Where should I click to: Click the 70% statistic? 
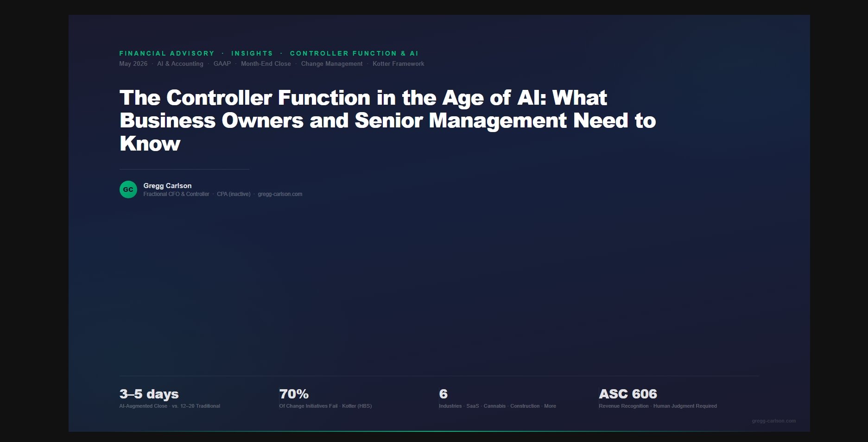point(294,394)
